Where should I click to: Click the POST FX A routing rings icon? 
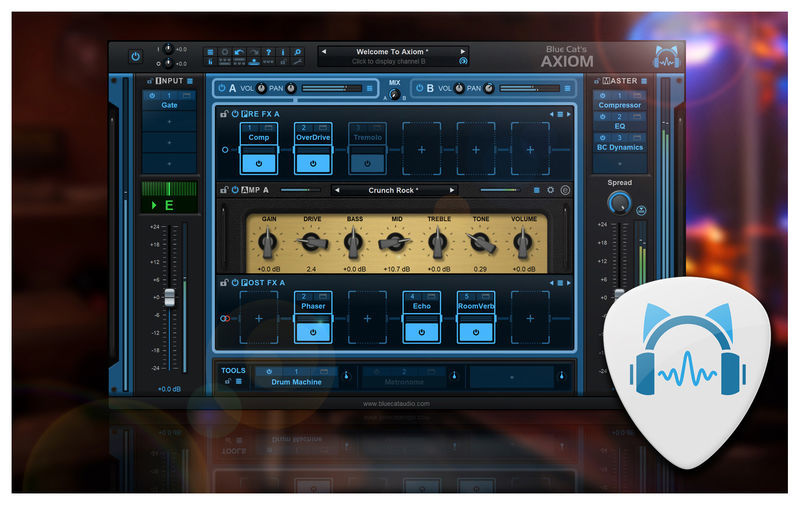[x=225, y=318]
